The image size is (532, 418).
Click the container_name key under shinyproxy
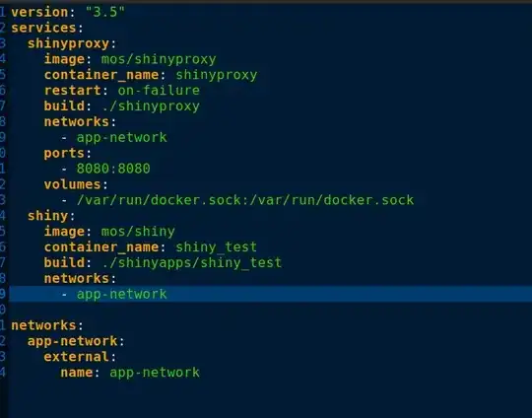101,75
